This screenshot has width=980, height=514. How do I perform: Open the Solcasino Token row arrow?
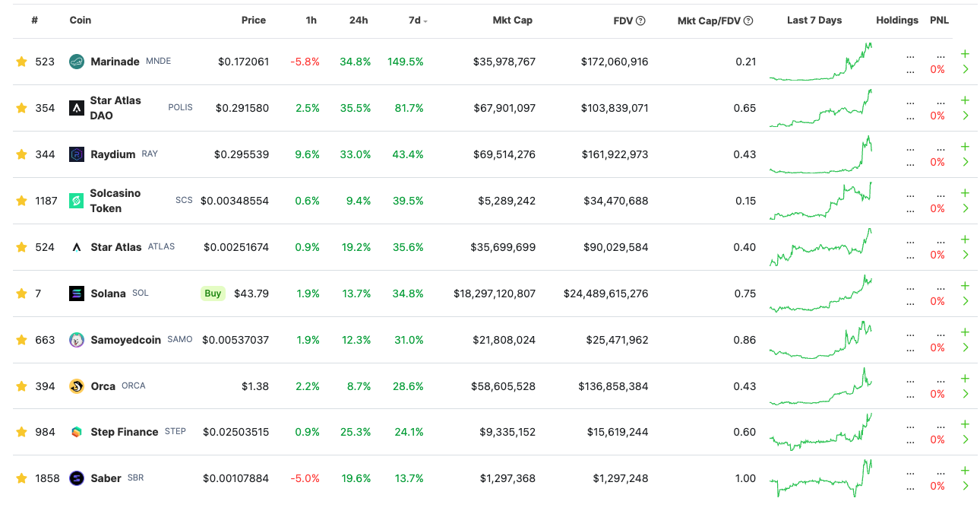965,208
